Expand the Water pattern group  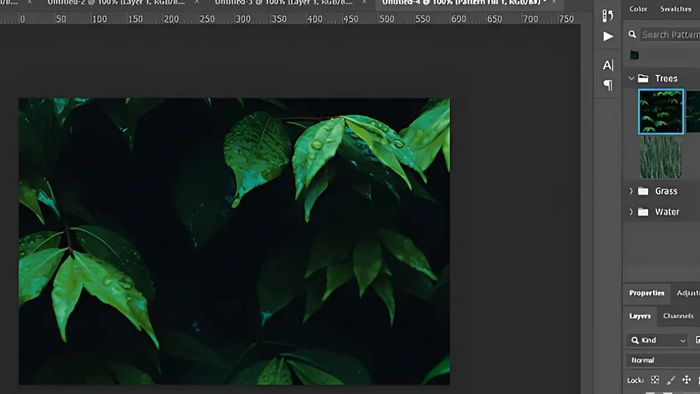[631, 212]
